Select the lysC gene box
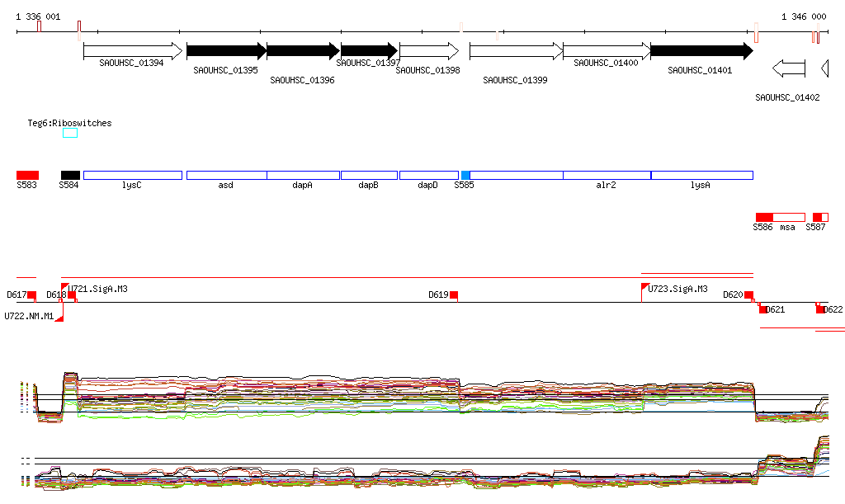Image resolution: width=845 pixels, height=504 pixels. click(x=132, y=175)
